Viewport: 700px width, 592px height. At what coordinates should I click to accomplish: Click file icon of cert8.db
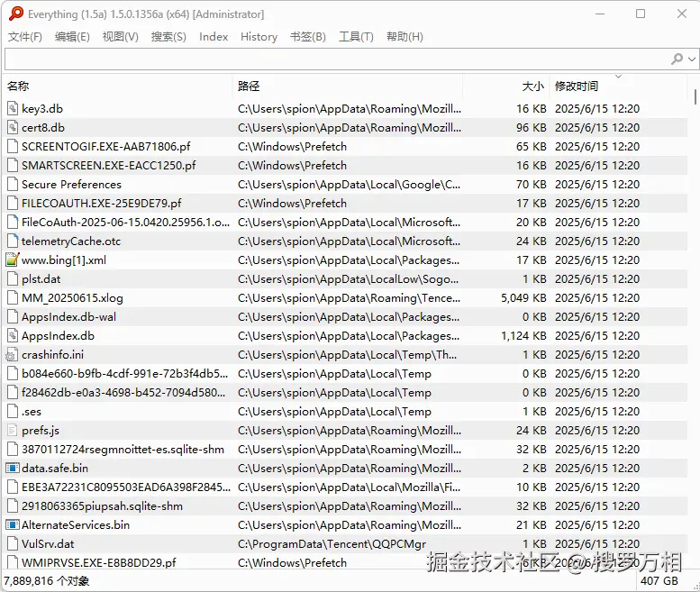click(13, 128)
